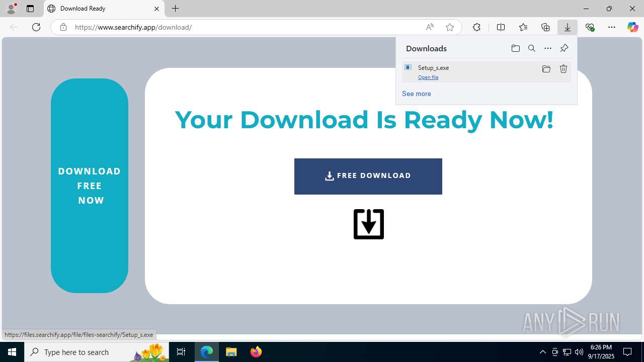Screen dimensions: 644x362
Task: Show hidden system tray icons
Action: pos(542,352)
